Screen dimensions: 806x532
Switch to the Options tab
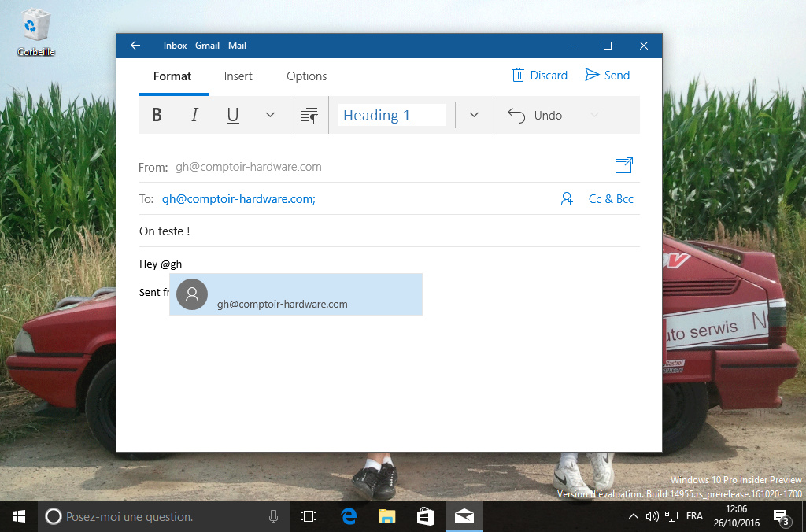coord(306,76)
